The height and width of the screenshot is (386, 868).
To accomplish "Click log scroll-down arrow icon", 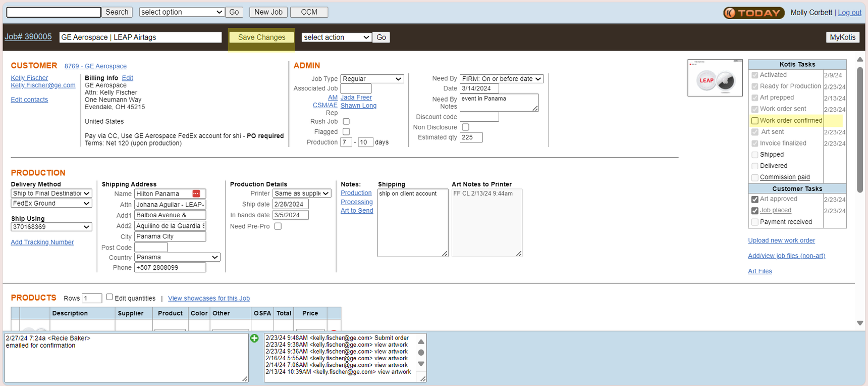I will tap(421, 364).
